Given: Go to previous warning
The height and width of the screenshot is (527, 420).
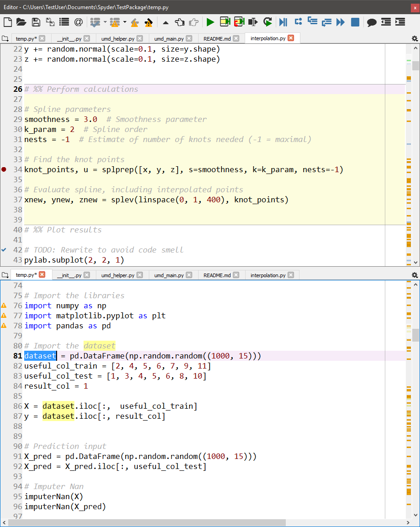Looking at the screenshot, I should tap(135, 22).
